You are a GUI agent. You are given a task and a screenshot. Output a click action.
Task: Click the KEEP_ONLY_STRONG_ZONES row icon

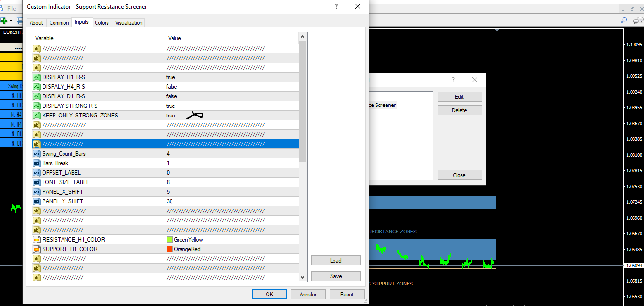[x=37, y=116]
